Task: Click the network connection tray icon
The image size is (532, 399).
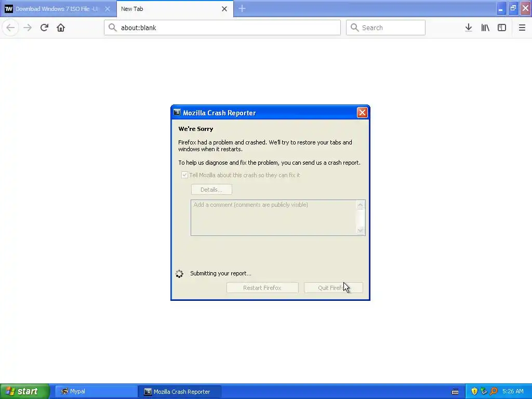Action: (484, 392)
